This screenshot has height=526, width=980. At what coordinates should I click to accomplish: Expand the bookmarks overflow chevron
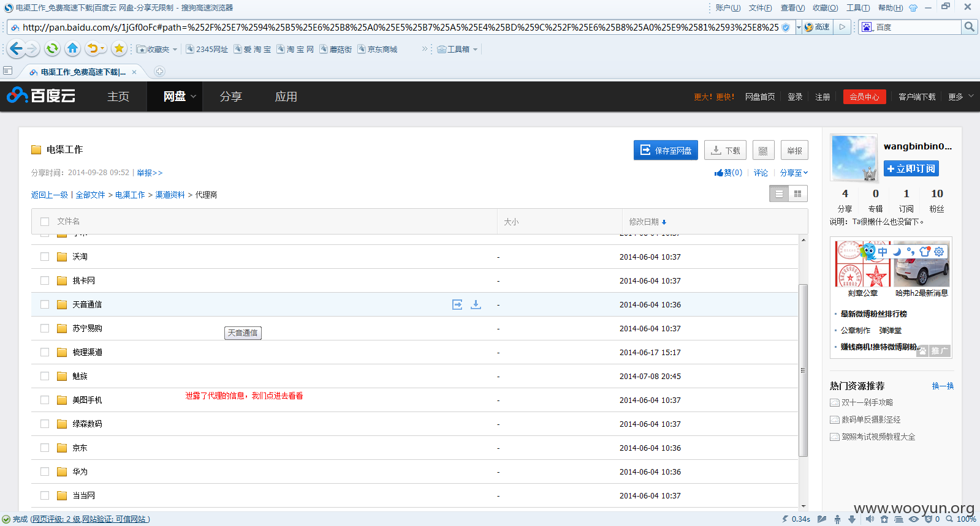(425, 49)
